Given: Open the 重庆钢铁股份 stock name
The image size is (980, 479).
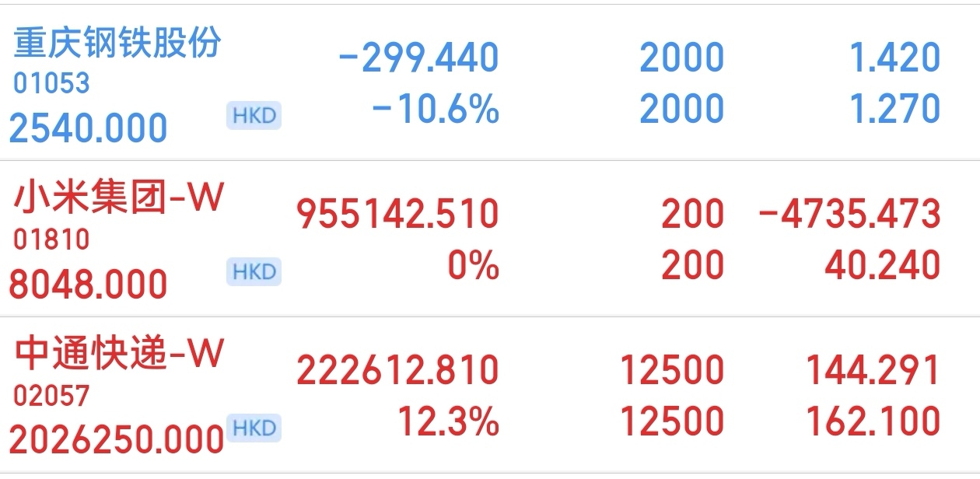Looking at the screenshot, I should pyautogui.click(x=118, y=43).
